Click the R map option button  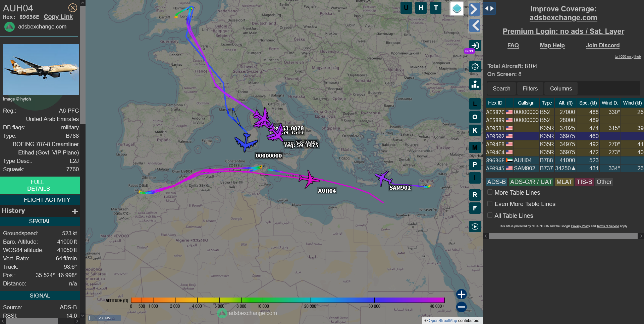[475, 195]
